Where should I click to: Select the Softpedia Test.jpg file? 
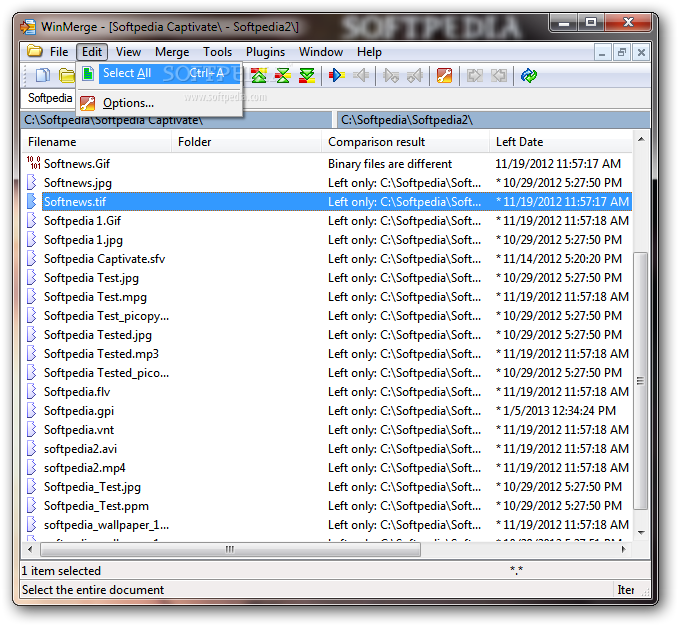91,278
